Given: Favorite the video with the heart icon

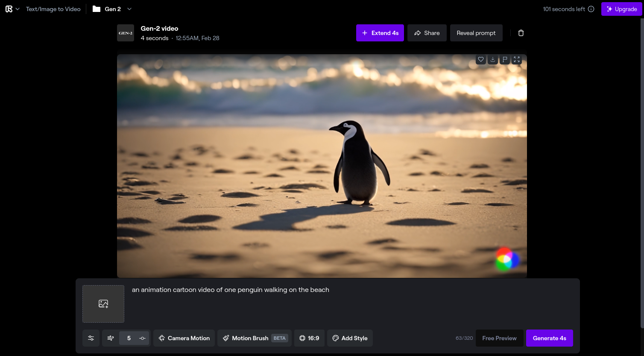Looking at the screenshot, I should [481, 60].
